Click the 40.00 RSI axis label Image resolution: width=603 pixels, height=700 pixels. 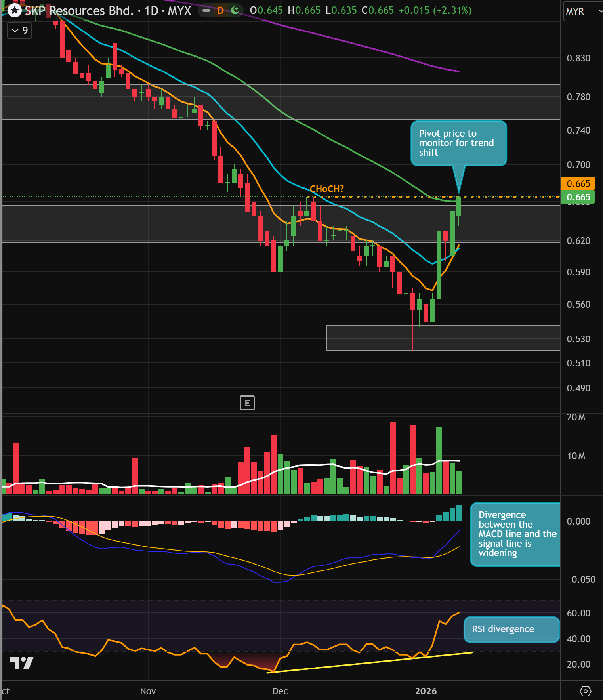(578, 639)
